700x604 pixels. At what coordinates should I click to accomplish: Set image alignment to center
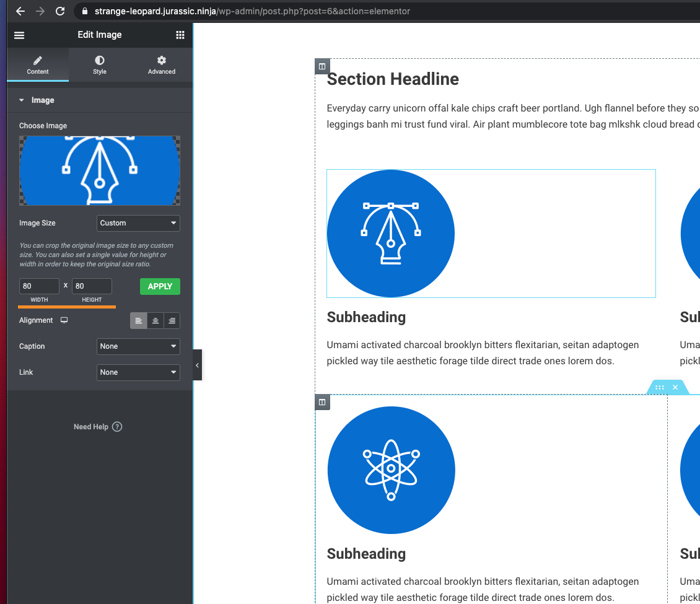click(155, 320)
